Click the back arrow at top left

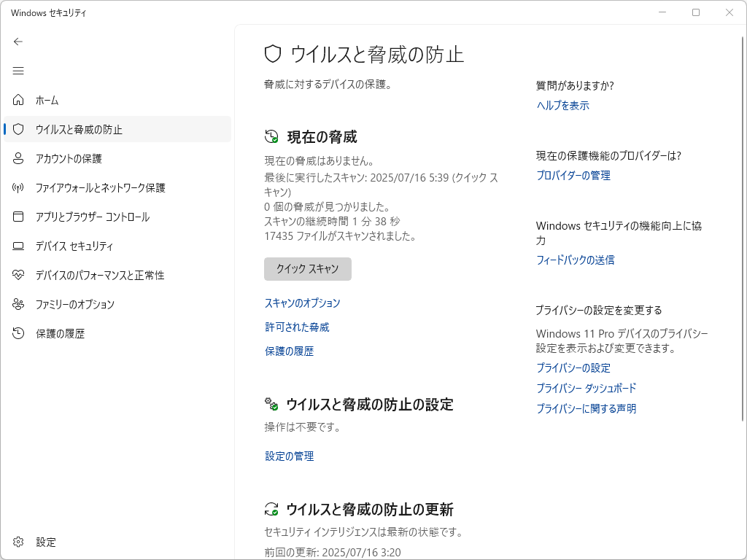[x=18, y=42]
